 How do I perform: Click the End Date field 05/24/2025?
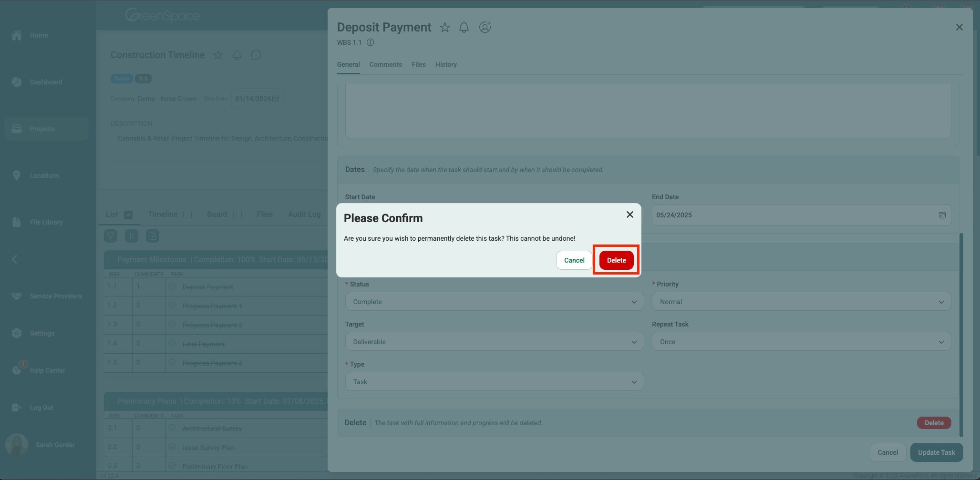(x=801, y=215)
